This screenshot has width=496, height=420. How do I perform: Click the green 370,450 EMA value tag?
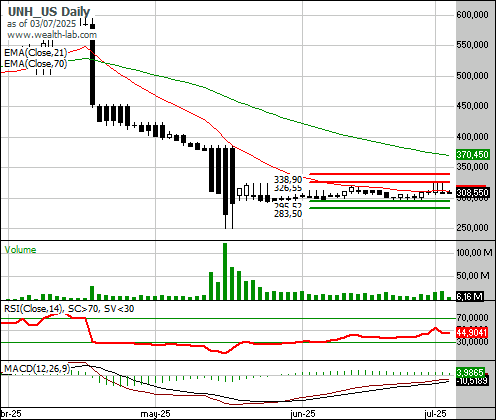[x=473, y=155]
